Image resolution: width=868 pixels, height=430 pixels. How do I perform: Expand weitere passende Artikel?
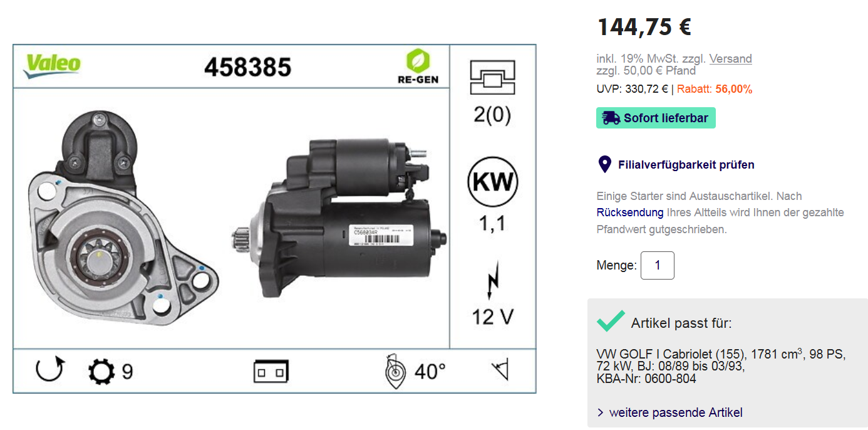coord(669,412)
